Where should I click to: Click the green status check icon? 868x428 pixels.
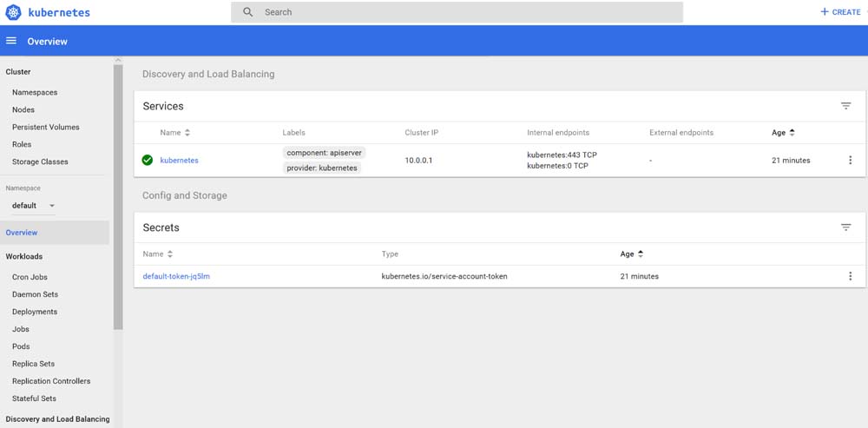pyautogui.click(x=148, y=160)
